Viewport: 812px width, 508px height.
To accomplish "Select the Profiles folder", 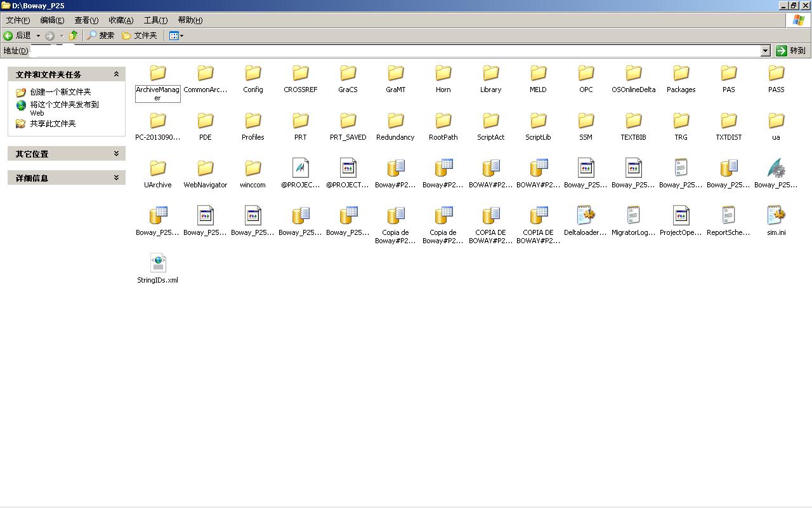I will pyautogui.click(x=253, y=127).
